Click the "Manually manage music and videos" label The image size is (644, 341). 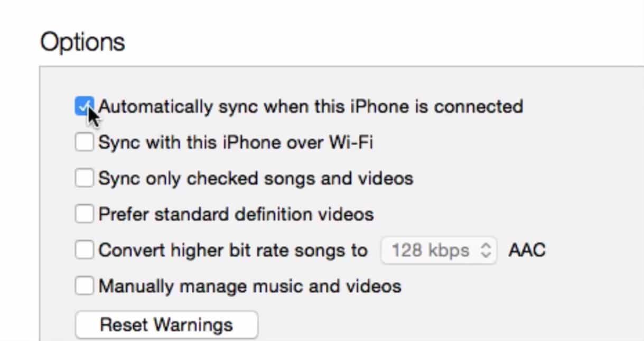(x=250, y=287)
